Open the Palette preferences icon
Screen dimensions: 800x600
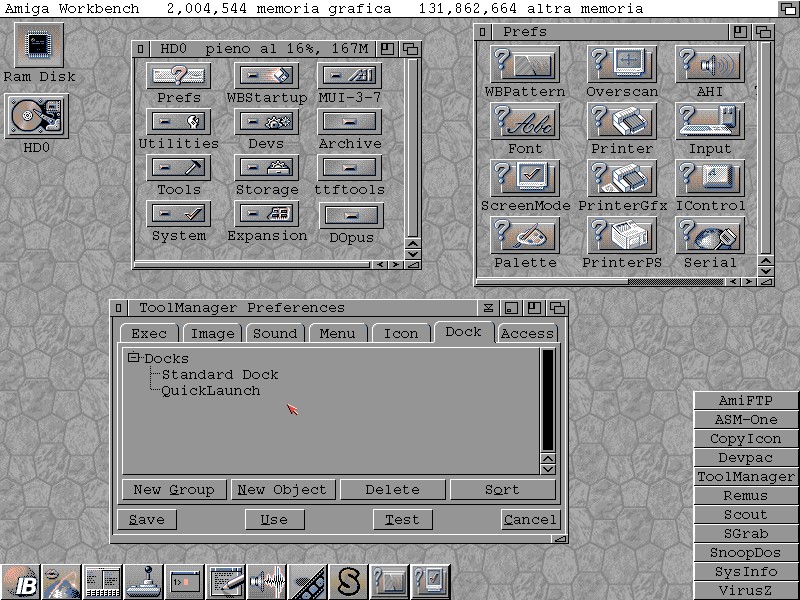tap(525, 236)
